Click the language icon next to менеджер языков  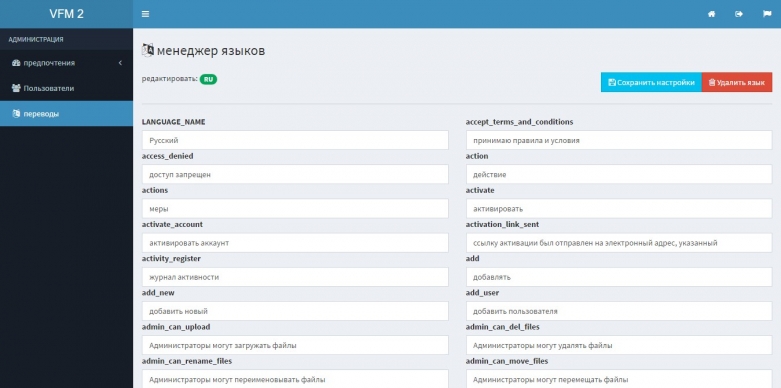tap(148, 50)
